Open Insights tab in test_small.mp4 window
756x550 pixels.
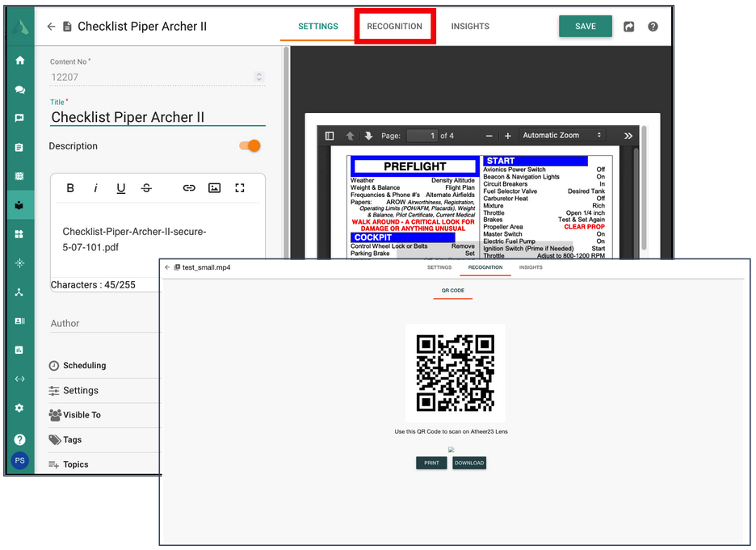coord(531,267)
